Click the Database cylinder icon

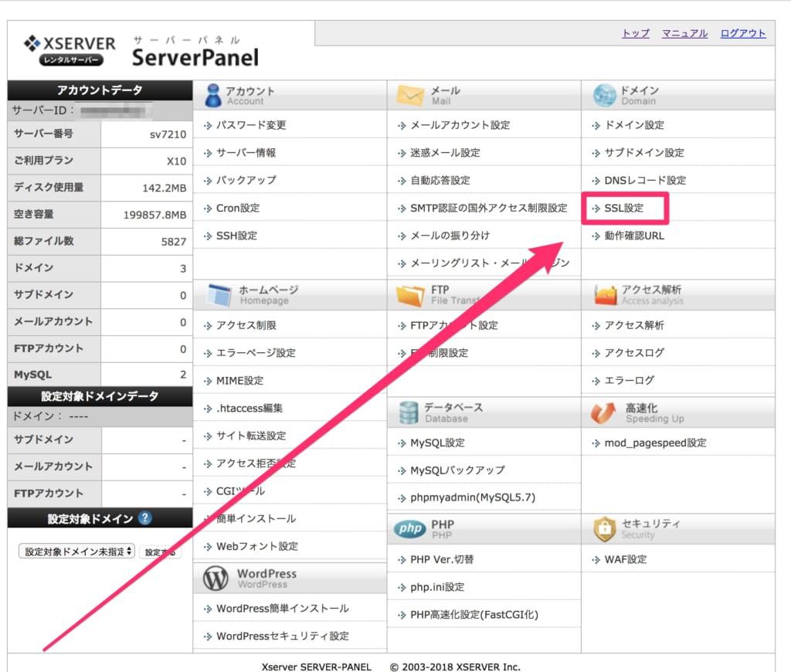point(408,412)
